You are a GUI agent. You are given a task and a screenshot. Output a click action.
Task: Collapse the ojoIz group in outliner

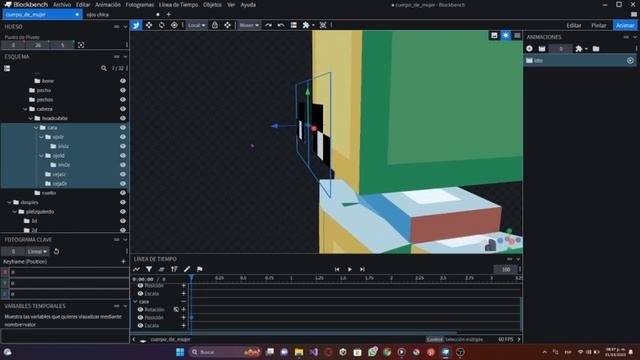pos(41,137)
